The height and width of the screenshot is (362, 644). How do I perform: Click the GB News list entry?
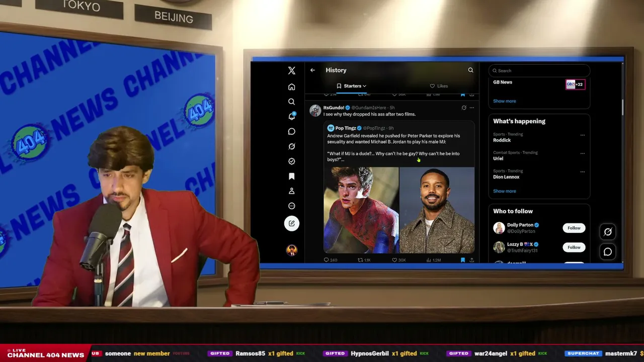tap(539, 84)
